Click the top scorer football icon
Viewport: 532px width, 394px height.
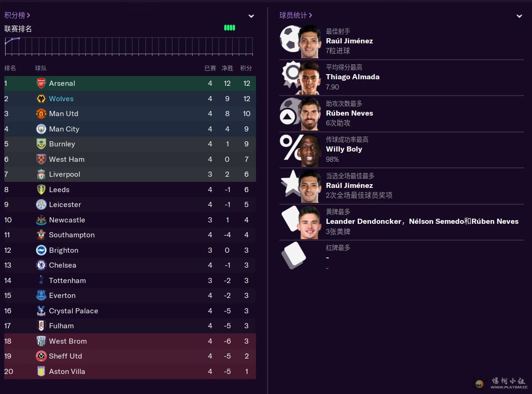pyautogui.click(x=290, y=39)
